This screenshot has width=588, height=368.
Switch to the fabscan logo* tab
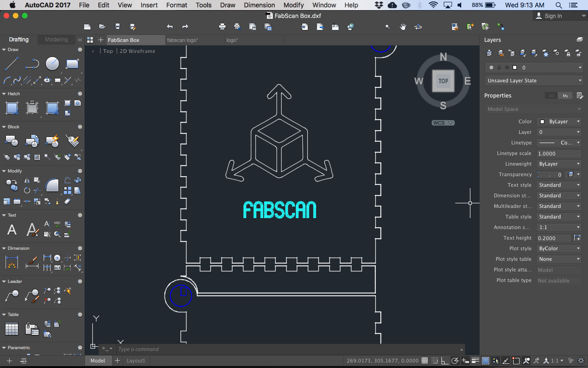[194, 40]
